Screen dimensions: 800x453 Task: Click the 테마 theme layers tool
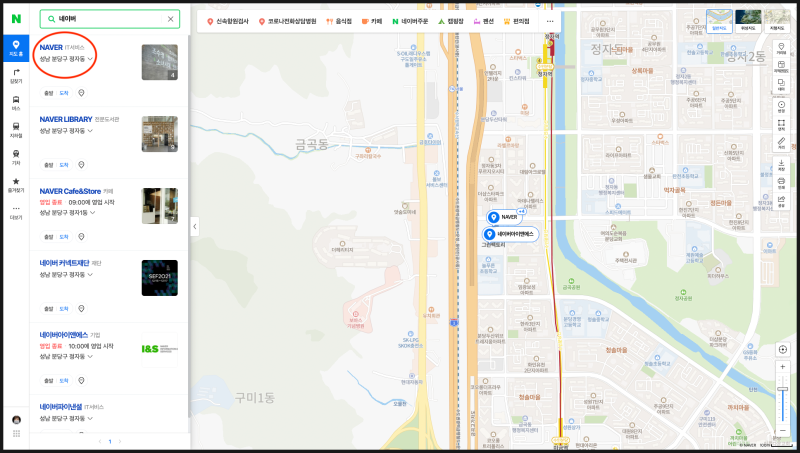[781, 85]
